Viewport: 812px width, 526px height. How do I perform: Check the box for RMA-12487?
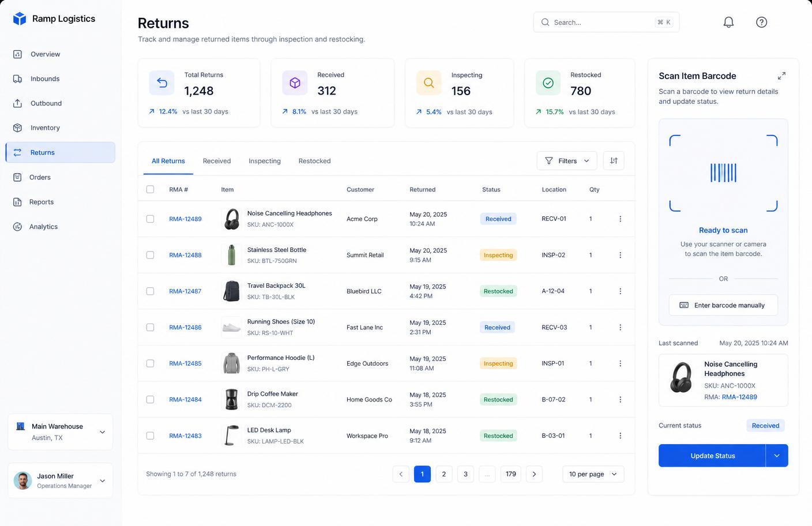click(x=150, y=291)
